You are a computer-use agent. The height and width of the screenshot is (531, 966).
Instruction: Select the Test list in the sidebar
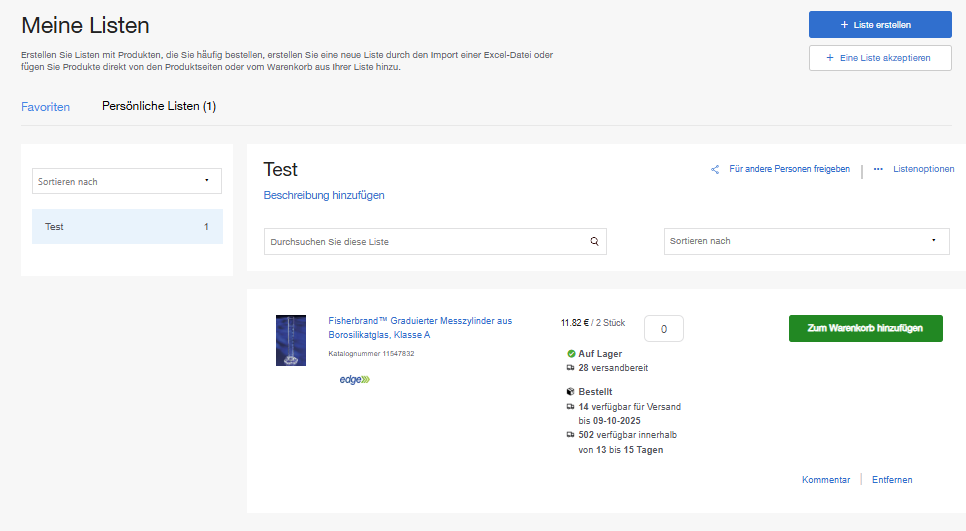pos(127,227)
